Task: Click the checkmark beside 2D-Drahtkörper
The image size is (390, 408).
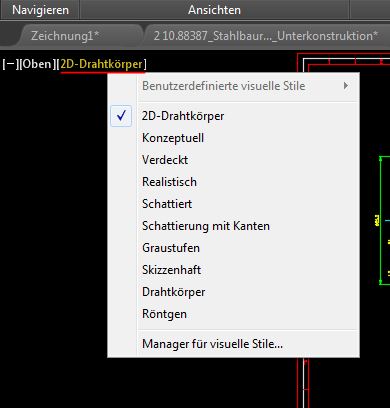Action: [x=121, y=116]
